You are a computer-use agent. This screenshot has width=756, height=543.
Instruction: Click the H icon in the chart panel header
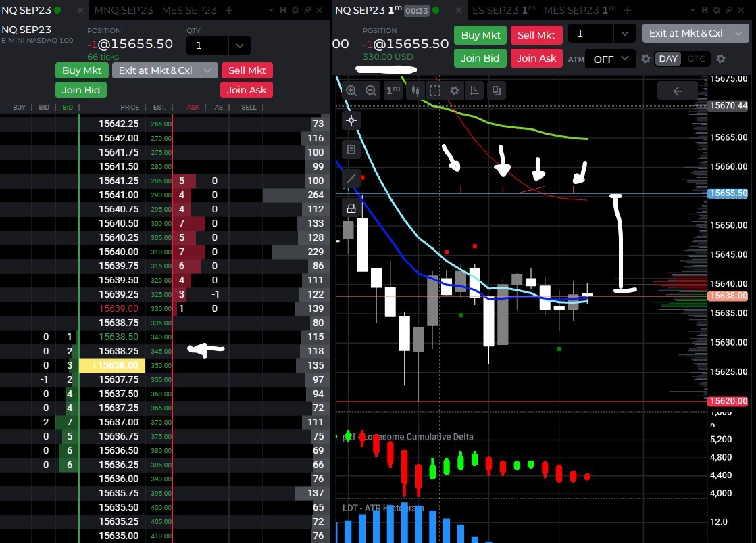click(705, 10)
